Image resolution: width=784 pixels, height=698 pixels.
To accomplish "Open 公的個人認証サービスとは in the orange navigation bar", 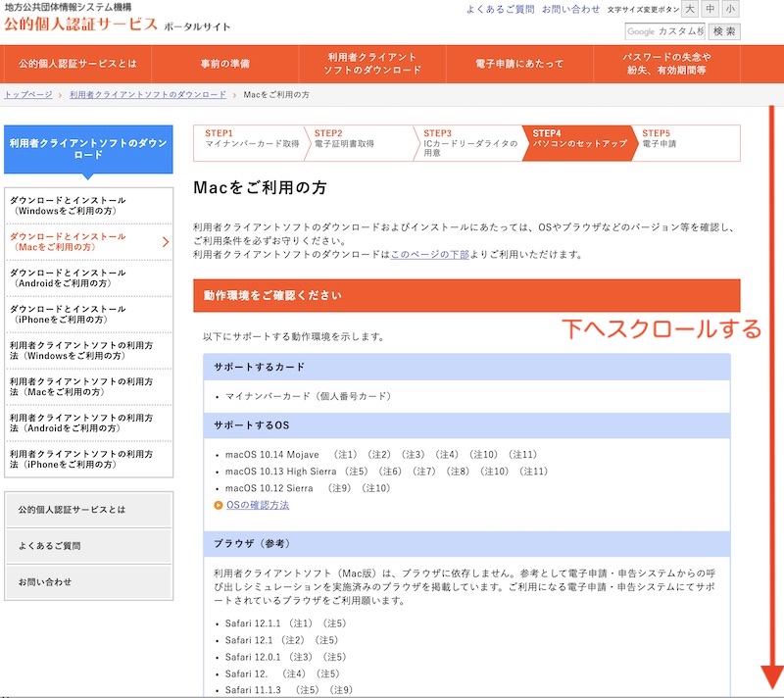I will pyautogui.click(x=77, y=64).
